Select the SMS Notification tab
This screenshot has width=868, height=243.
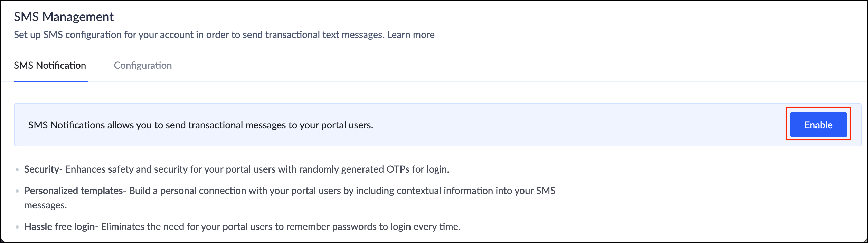point(50,65)
